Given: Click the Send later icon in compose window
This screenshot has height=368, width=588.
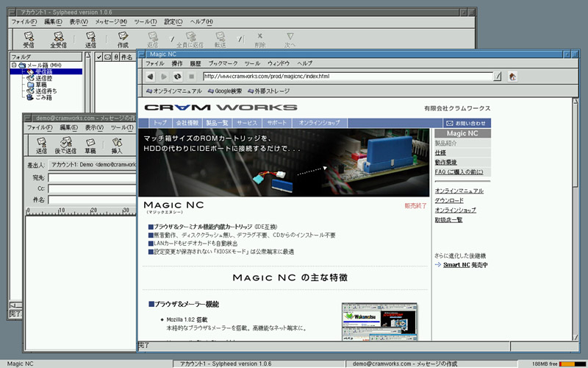Looking at the screenshot, I should click(65, 145).
